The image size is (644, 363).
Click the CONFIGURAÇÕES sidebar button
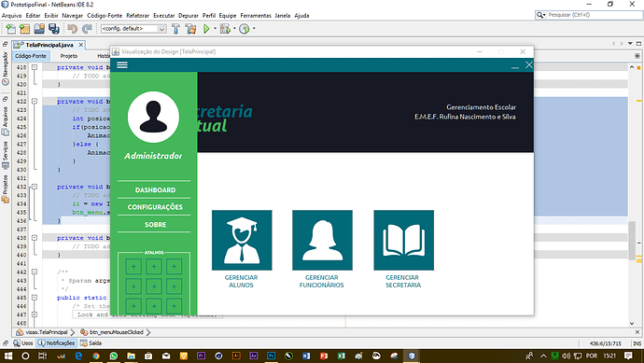pyautogui.click(x=155, y=207)
